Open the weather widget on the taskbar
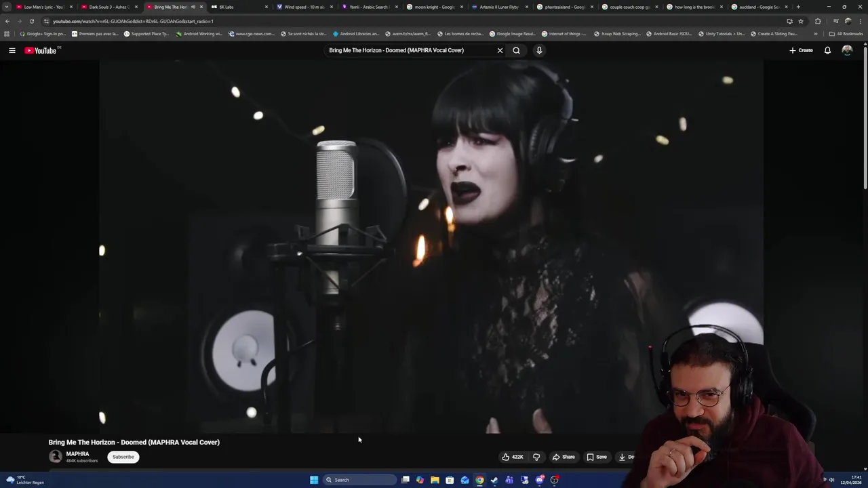868x488 pixels. 24,480
